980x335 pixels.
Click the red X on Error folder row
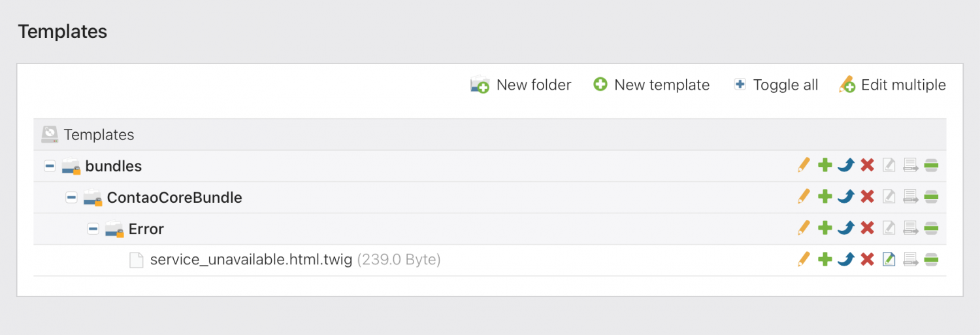867,228
